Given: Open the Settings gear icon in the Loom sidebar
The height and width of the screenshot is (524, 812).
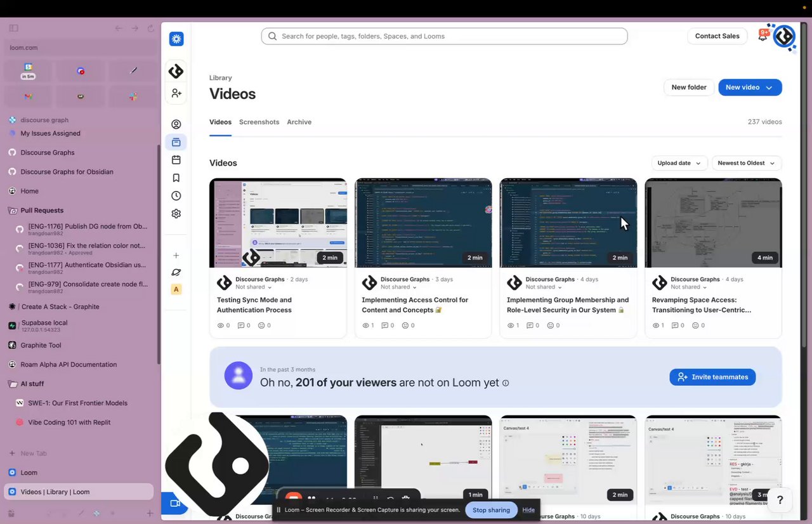Looking at the screenshot, I should pyautogui.click(x=176, y=214).
